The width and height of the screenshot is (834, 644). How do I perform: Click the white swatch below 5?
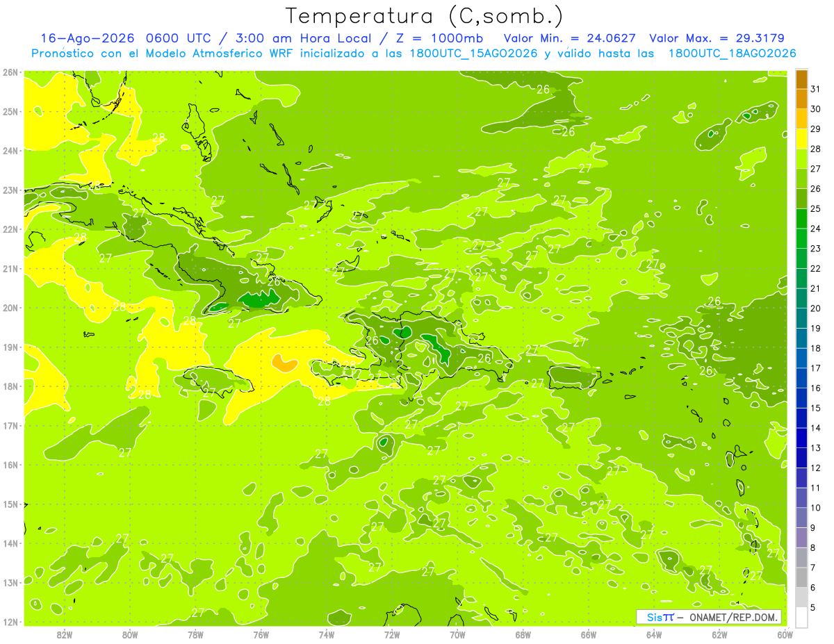(801, 617)
